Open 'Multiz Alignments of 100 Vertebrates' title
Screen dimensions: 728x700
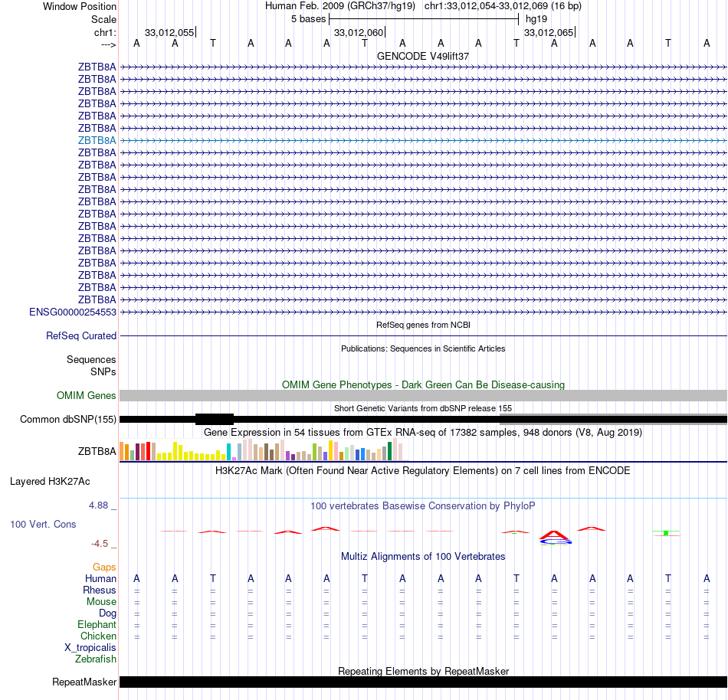click(423, 556)
